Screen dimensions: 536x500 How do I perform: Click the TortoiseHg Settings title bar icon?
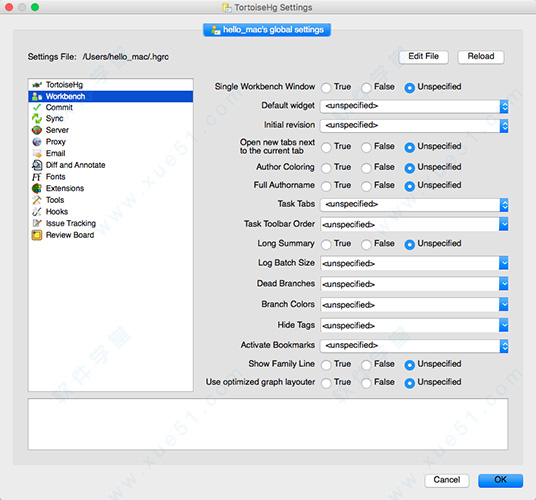(x=227, y=8)
